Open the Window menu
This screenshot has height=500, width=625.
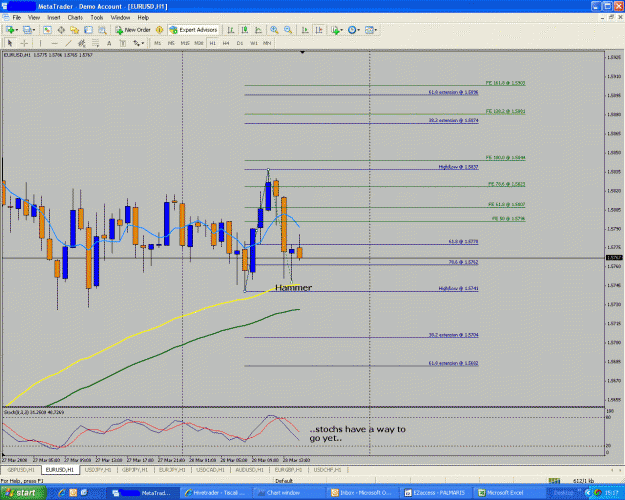pos(120,18)
